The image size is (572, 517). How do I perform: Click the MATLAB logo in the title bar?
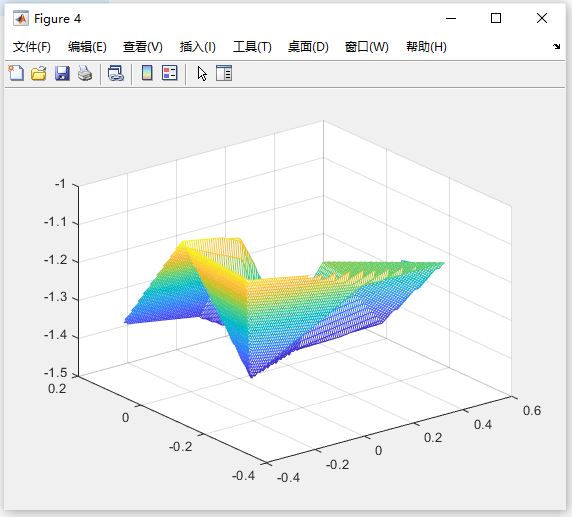click(x=21, y=19)
